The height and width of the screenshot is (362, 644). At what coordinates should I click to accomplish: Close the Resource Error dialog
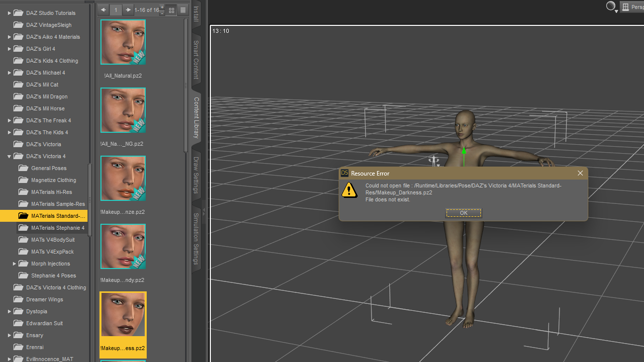(x=580, y=173)
